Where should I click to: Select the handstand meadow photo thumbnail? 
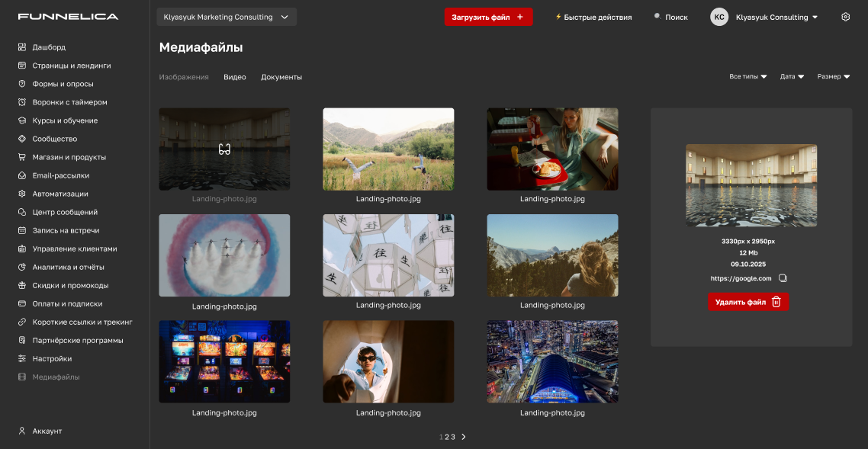388,149
